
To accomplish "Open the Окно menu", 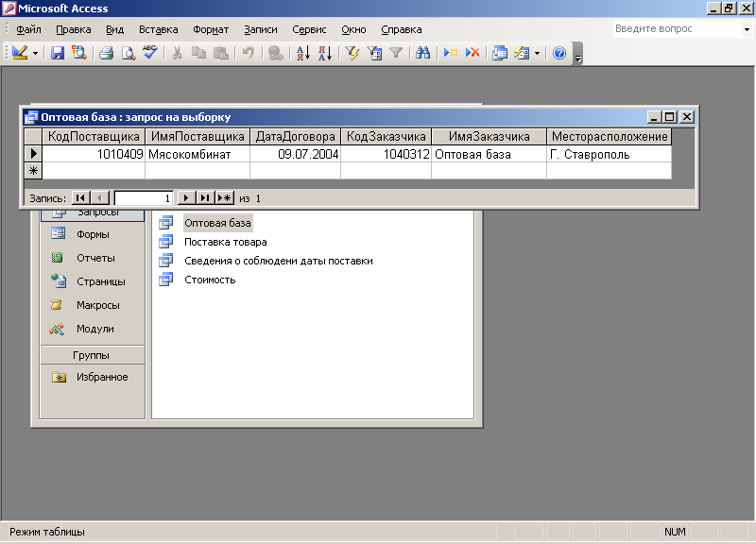I will pos(353,29).
